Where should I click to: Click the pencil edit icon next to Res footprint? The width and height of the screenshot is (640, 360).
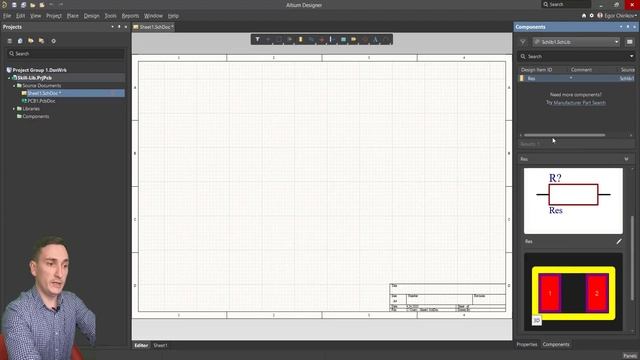[x=619, y=242]
